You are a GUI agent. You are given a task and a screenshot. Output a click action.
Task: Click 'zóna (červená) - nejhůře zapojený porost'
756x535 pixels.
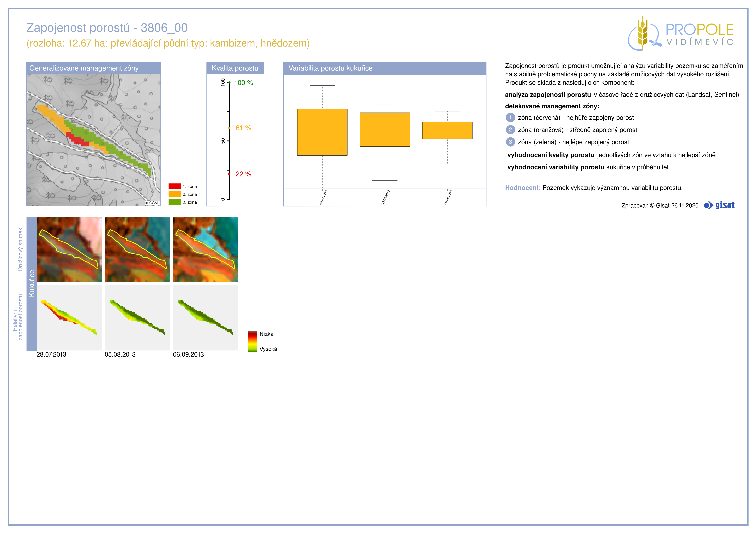pos(576,118)
